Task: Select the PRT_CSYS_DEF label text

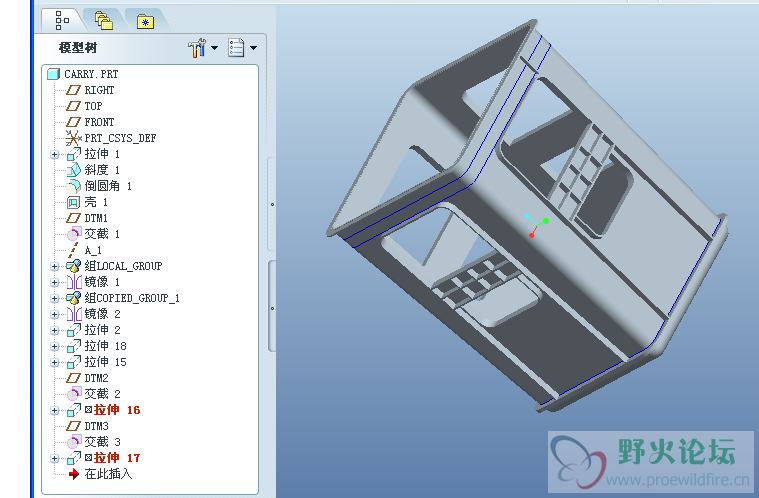Action: pos(120,138)
